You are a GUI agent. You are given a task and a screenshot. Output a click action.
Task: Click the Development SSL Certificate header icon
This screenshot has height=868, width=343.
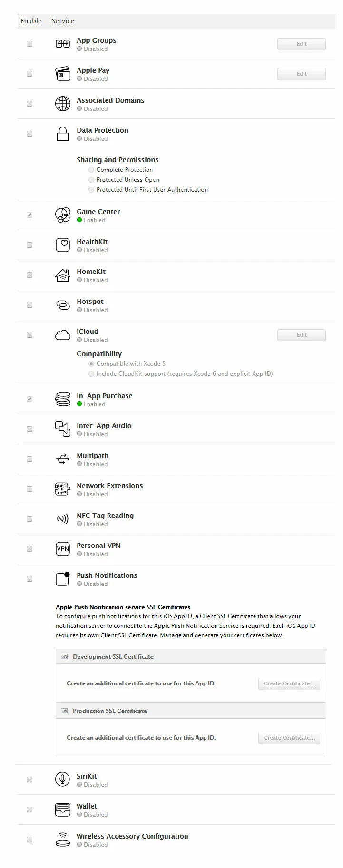tap(64, 657)
